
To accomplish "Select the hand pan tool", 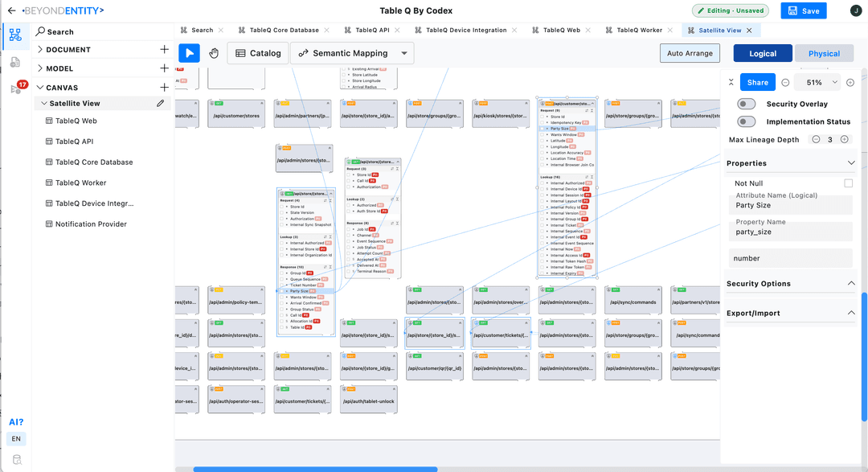I will (x=214, y=53).
